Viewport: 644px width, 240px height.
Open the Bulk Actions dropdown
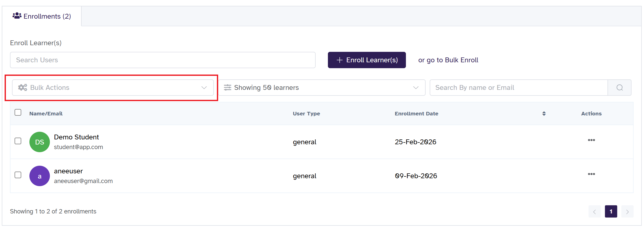(x=113, y=88)
